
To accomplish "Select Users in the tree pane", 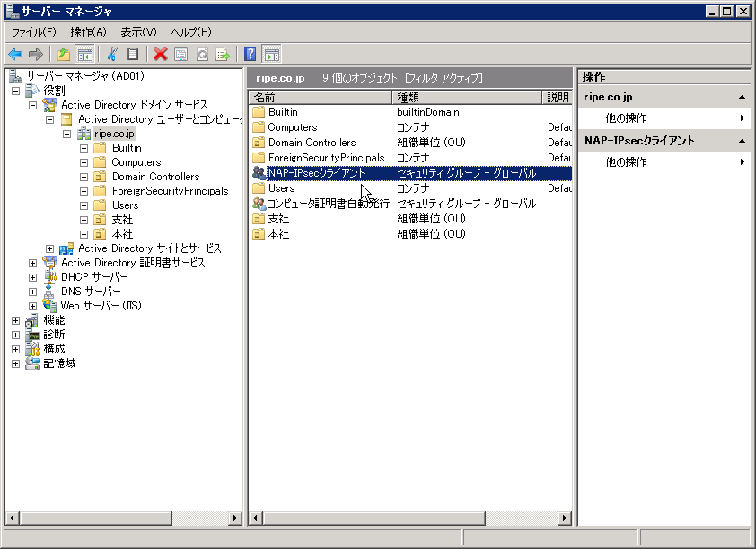I will coord(126,205).
